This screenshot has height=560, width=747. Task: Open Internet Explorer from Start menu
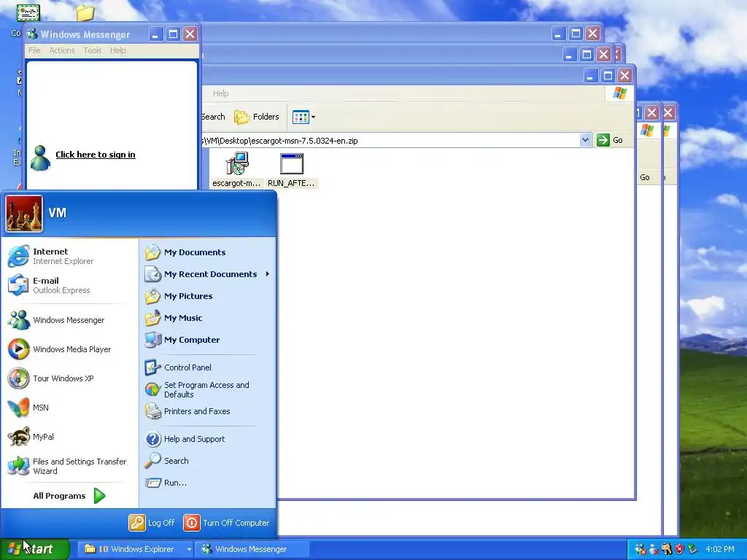click(x=70, y=256)
